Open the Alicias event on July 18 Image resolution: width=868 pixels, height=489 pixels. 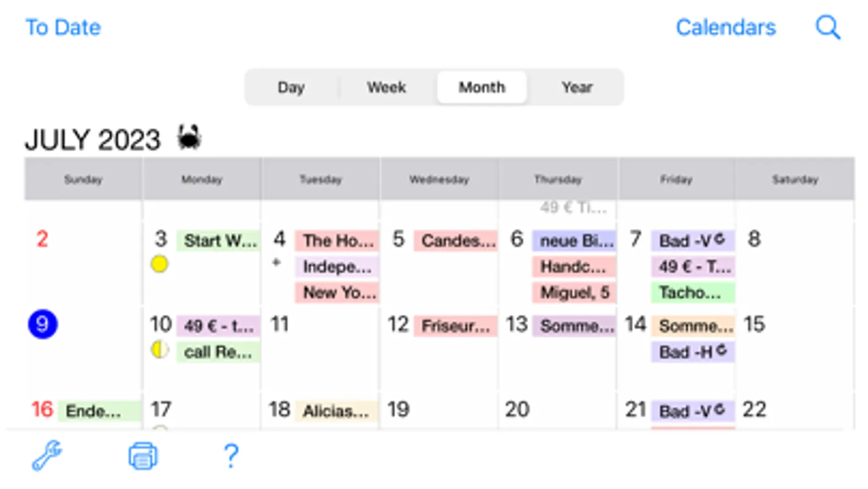coord(336,411)
